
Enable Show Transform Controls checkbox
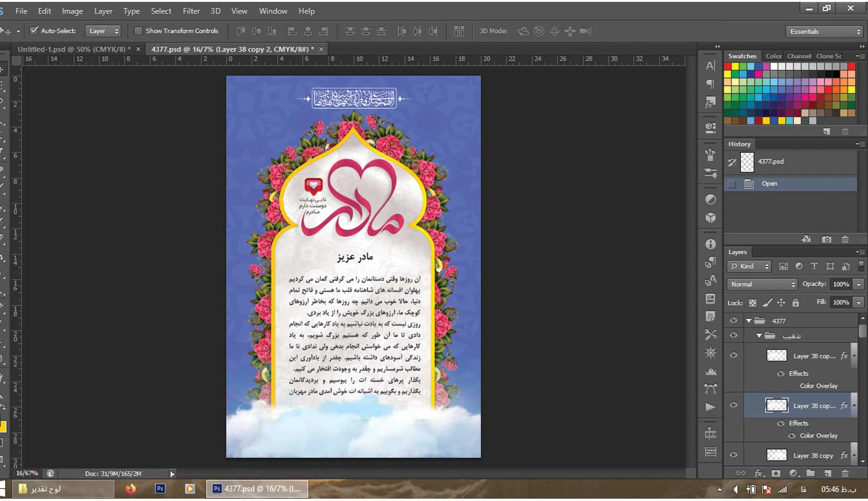(138, 31)
